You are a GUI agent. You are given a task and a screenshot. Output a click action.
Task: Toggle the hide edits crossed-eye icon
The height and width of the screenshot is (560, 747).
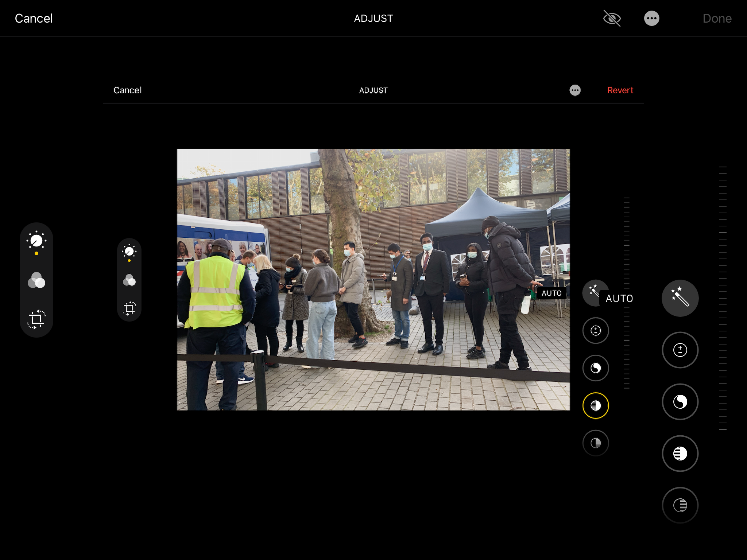[612, 18]
